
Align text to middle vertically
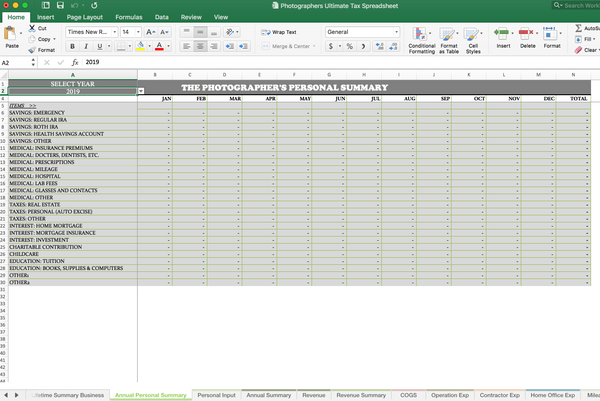pyautogui.click(x=200, y=32)
